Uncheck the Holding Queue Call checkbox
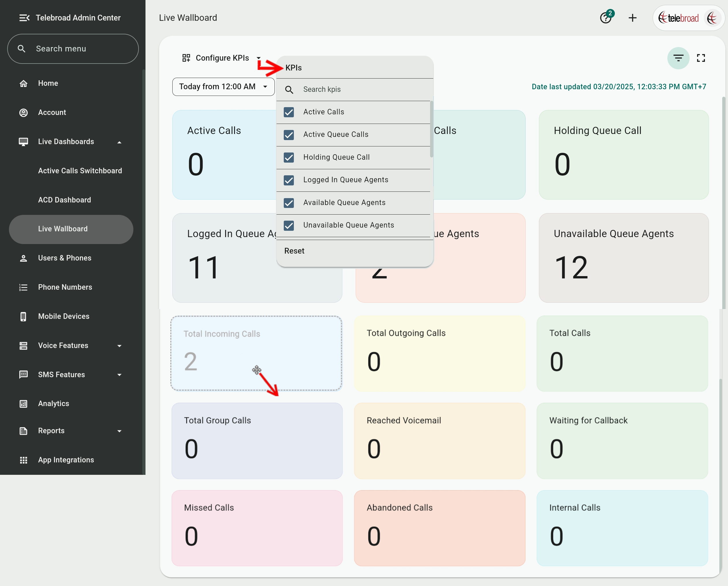The height and width of the screenshot is (586, 728). click(289, 157)
